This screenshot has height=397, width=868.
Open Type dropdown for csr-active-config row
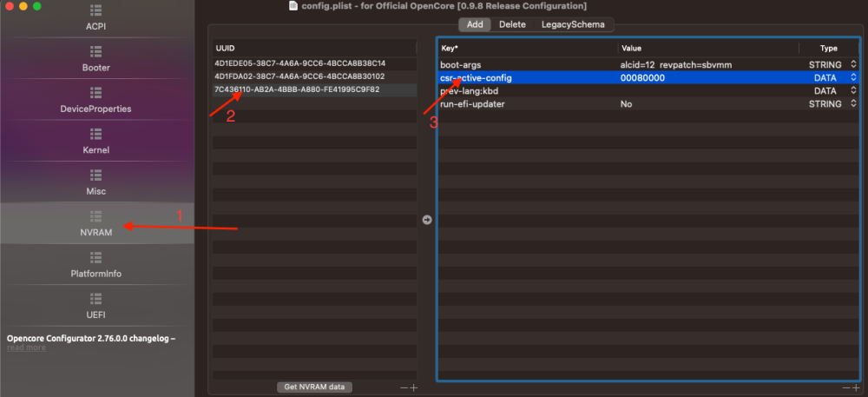853,78
